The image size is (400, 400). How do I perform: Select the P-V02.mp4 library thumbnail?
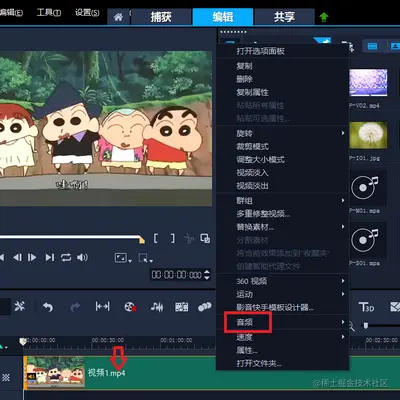pyautogui.click(x=368, y=83)
